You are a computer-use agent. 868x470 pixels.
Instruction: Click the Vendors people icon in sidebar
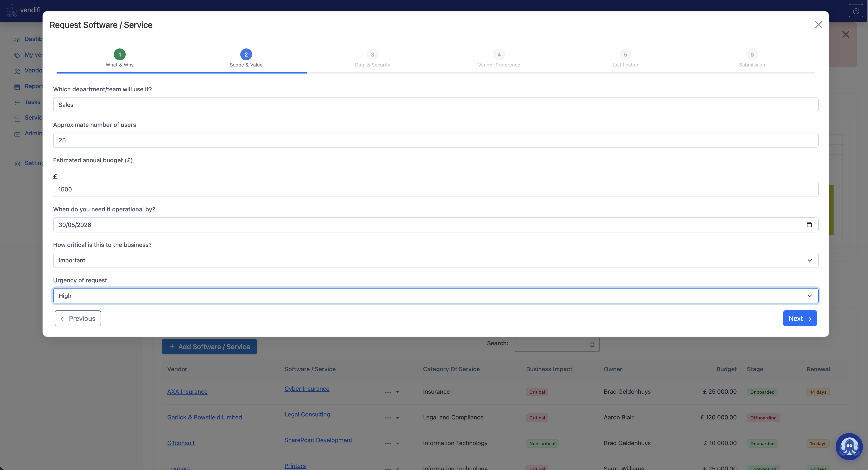pos(17,71)
